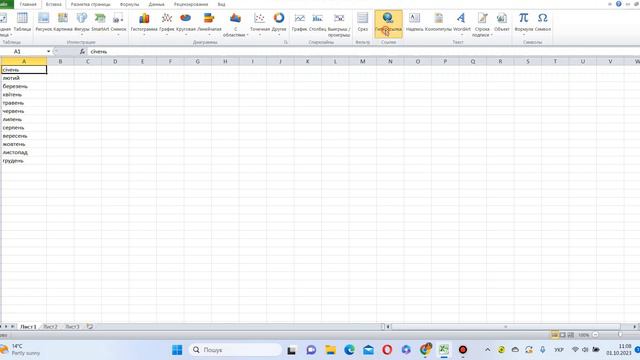
Task: Insert a Столбец sparkline
Action: click(x=318, y=22)
